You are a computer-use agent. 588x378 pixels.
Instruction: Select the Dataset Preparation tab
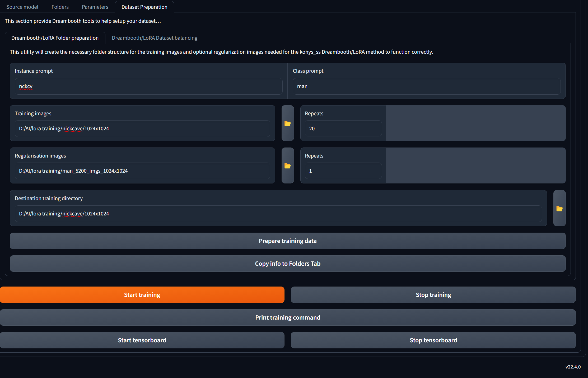[144, 7]
